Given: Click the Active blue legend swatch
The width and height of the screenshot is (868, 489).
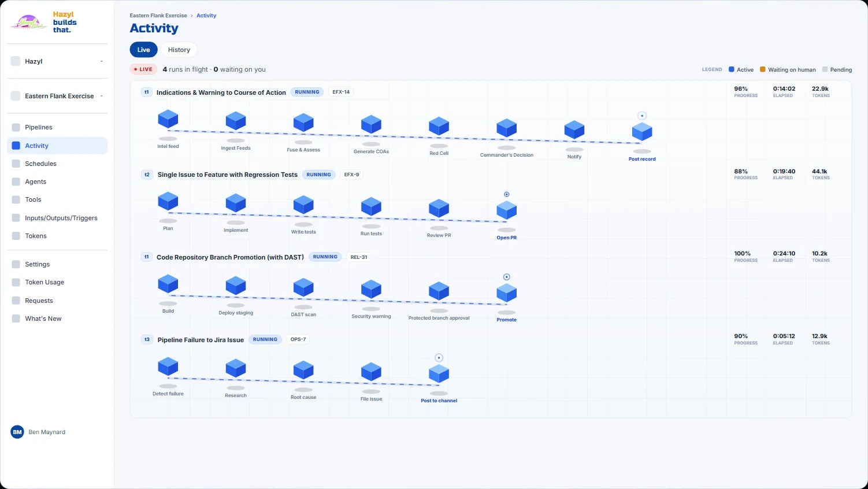Looking at the screenshot, I should [732, 69].
